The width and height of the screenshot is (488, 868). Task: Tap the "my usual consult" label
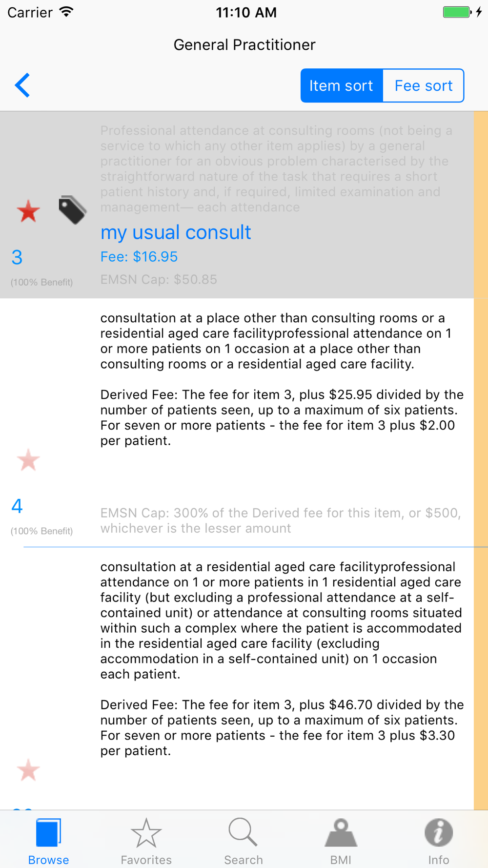(x=176, y=232)
